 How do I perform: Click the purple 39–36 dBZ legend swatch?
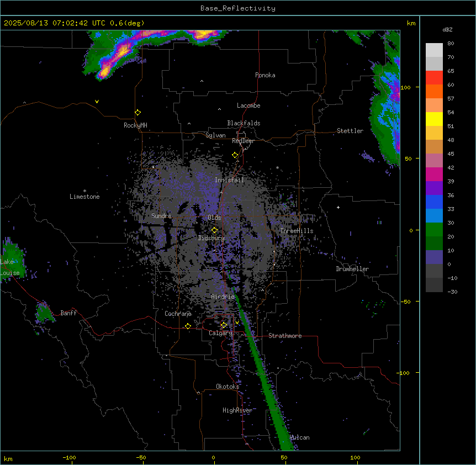pos(434,188)
